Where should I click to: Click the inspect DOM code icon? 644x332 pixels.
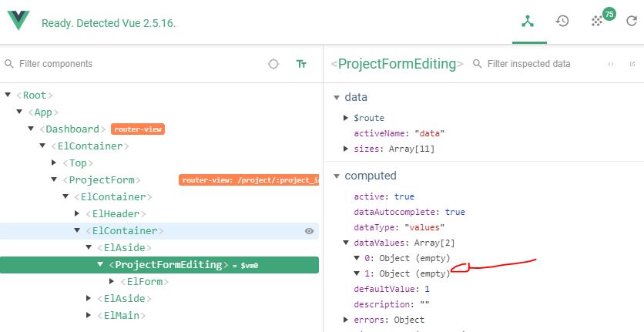point(611,64)
